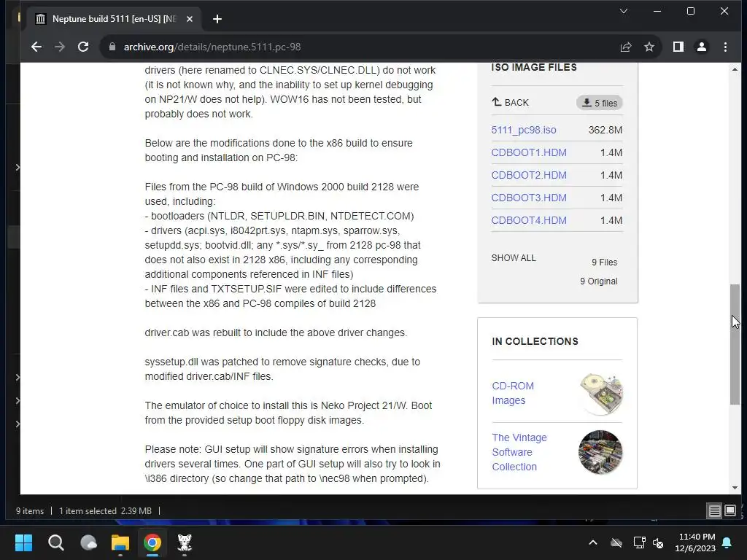Click the browser forward arrow
The width and height of the screenshot is (747, 560).
(60, 47)
